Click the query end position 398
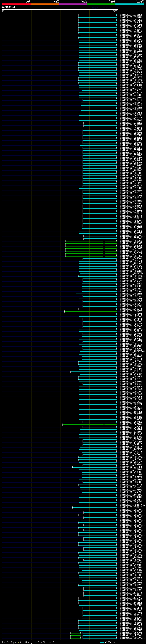This screenshot has width=146, height=644. tap(115, 11)
